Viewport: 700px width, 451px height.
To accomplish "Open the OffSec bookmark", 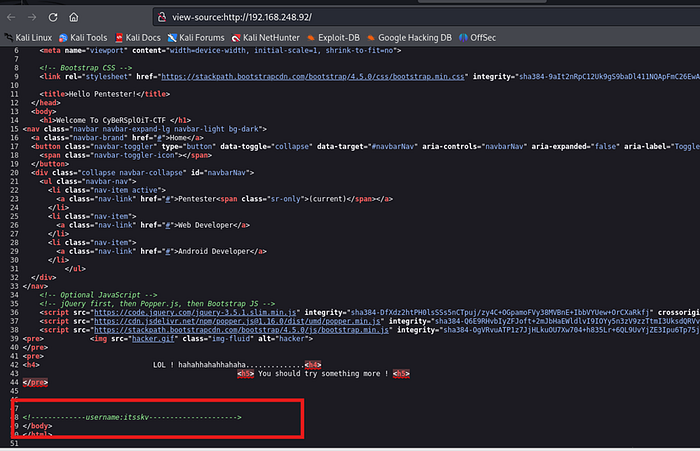I will [x=477, y=38].
